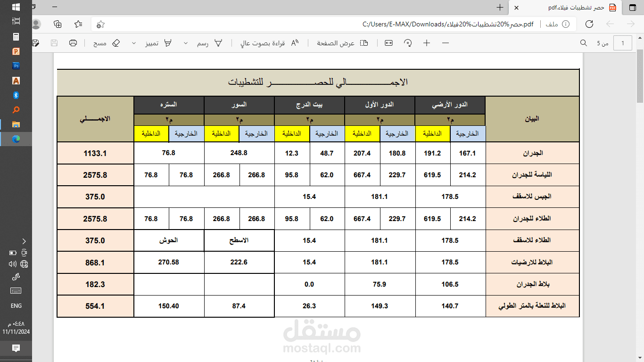Click the Edge icon on the taskbar
Screen dimensions: 644x362
click(x=16, y=139)
